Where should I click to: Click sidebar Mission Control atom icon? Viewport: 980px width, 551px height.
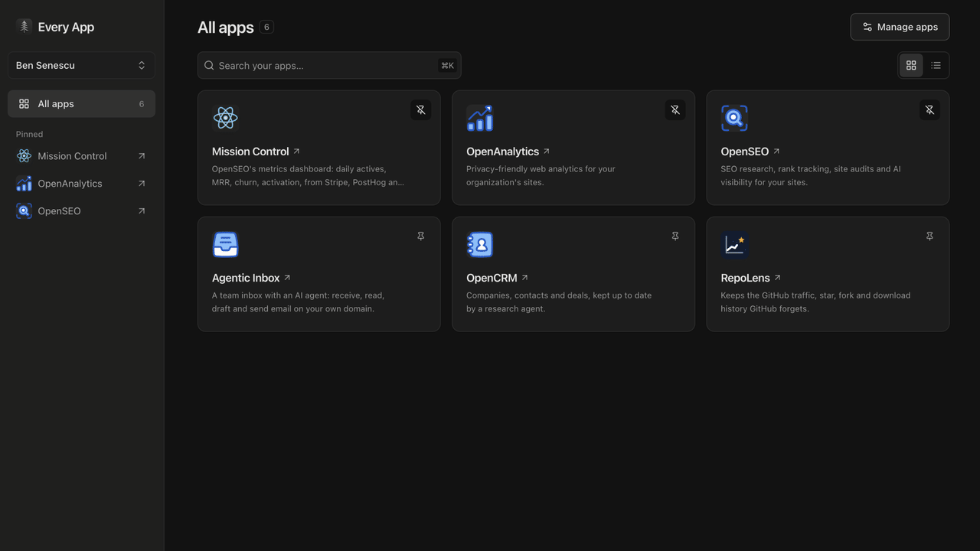(24, 156)
